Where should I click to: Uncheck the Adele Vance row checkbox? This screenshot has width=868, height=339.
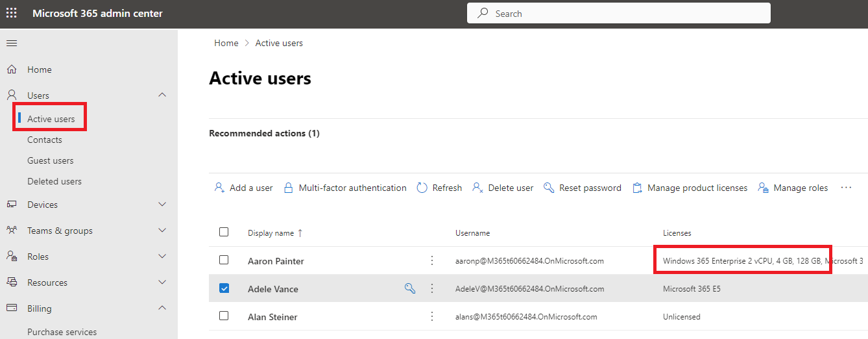tap(224, 288)
